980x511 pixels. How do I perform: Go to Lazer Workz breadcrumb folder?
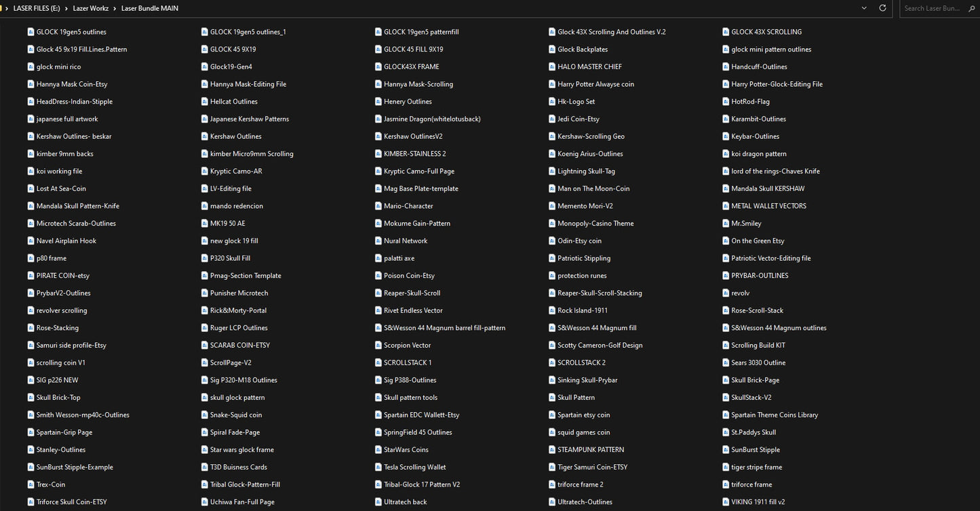pyautogui.click(x=91, y=8)
